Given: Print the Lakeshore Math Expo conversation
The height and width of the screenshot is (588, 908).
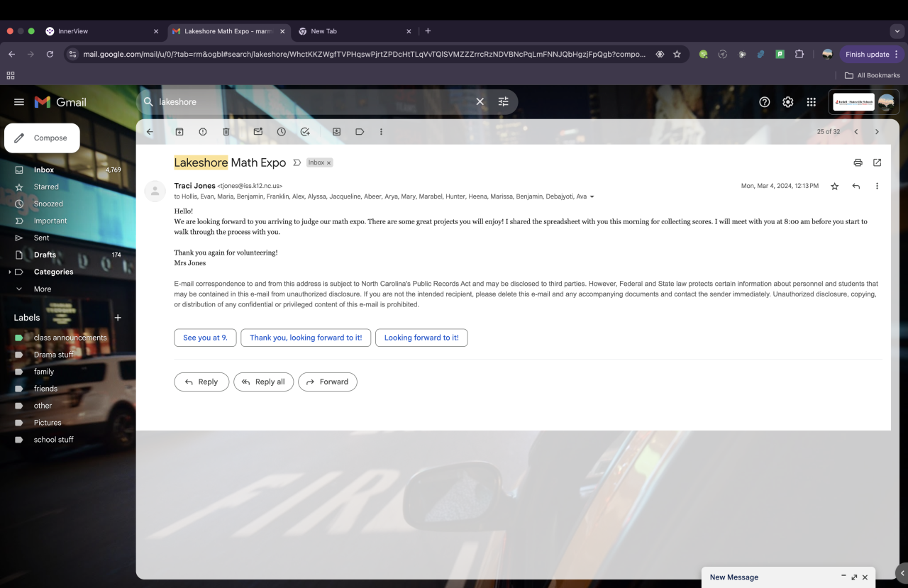Looking at the screenshot, I should pyautogui.click(x=858, y=162).
